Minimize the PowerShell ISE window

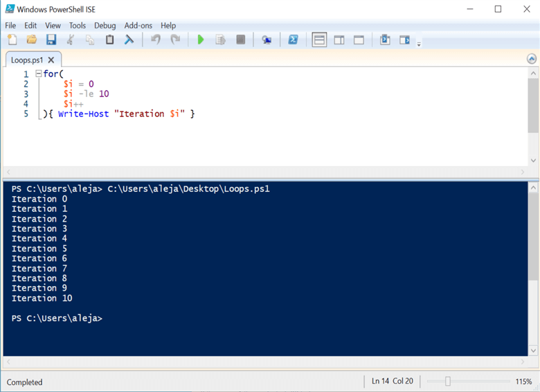pyautogui.click(x=470, y=9)
